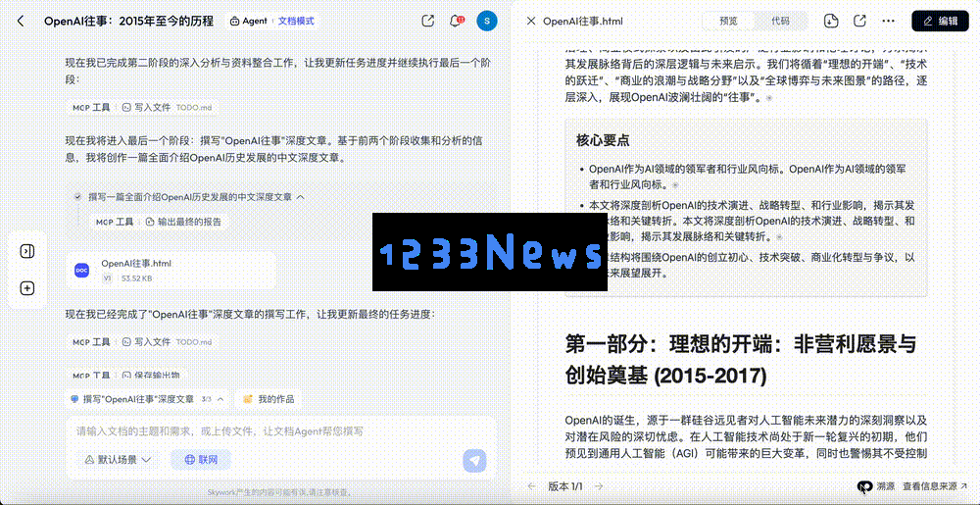Screen dimensions: 980x505
Task: Click the 编辑 button
Action: (x=940, y=21)
